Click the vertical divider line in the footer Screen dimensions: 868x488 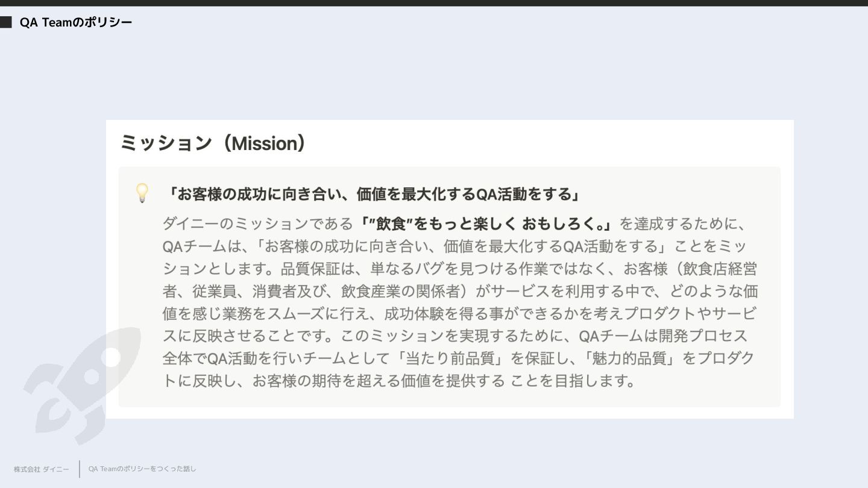point(80,469)
